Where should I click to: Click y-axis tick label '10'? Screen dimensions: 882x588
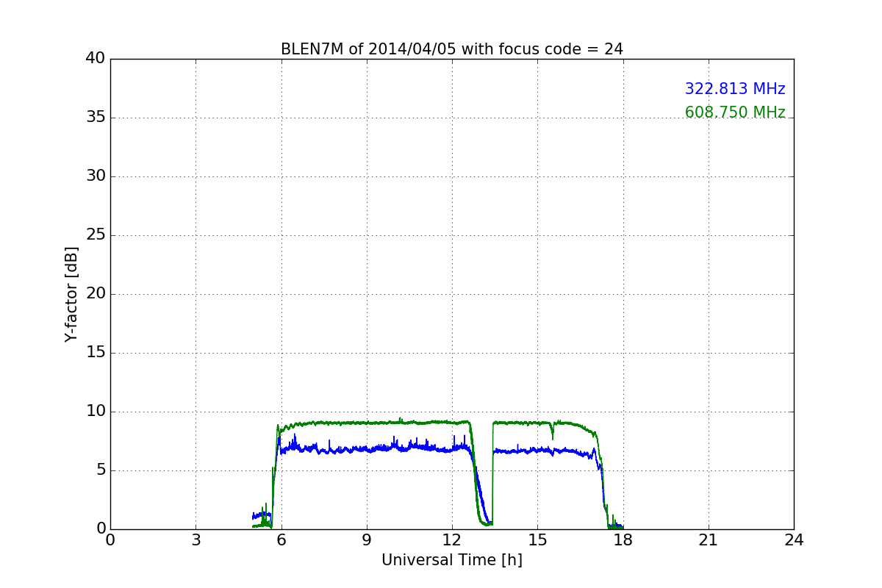pyautogui.click(x=96, y=412)
